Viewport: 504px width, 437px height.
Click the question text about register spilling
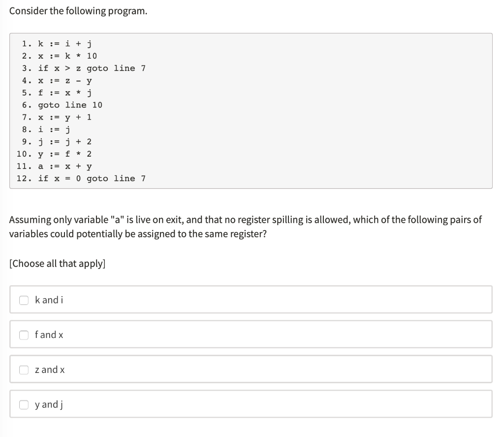245,227
